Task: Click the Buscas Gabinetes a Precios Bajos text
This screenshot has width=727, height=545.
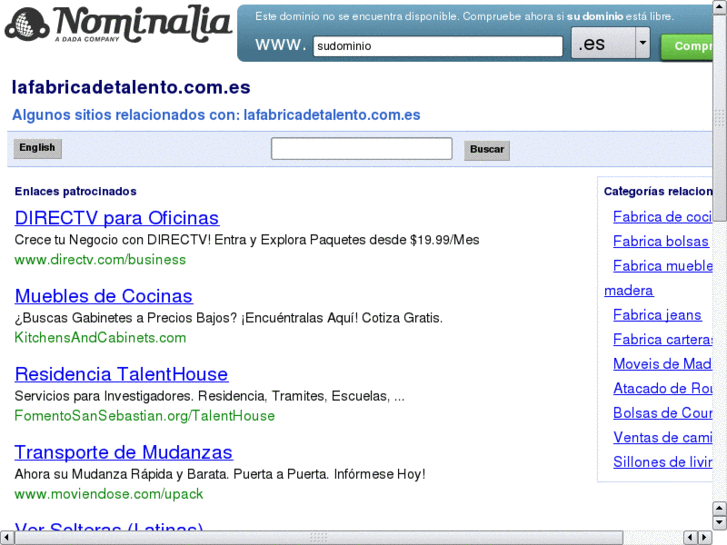Action: [229, 318]
